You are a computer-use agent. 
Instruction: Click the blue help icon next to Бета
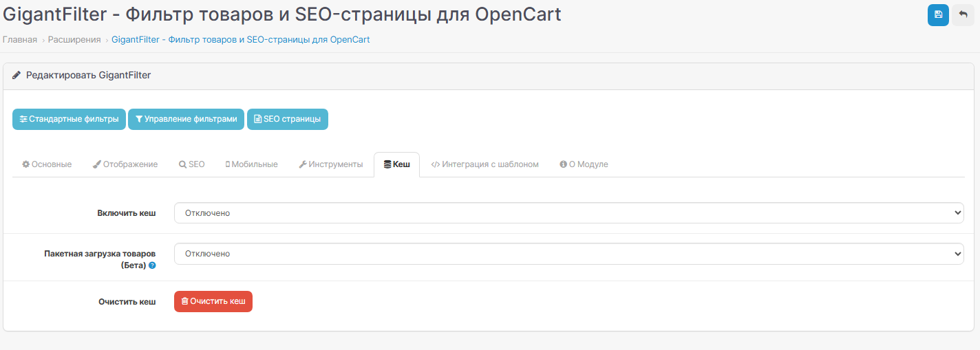coord(152,265)
